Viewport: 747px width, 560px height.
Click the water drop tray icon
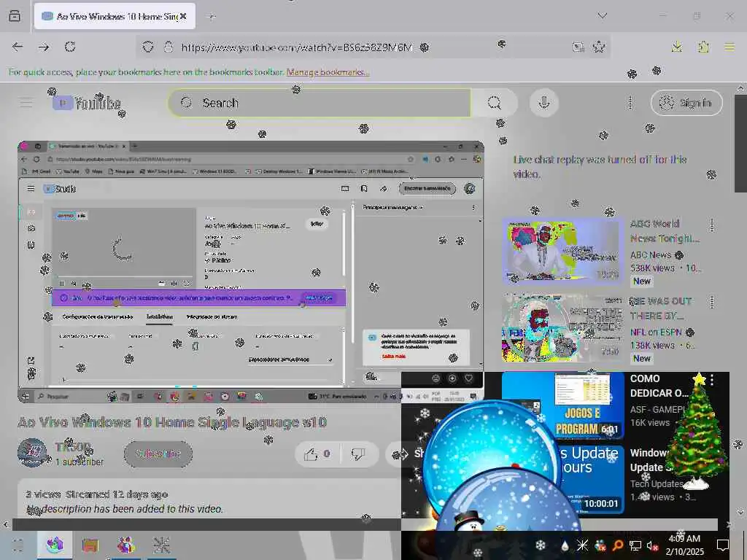[565, 545]
